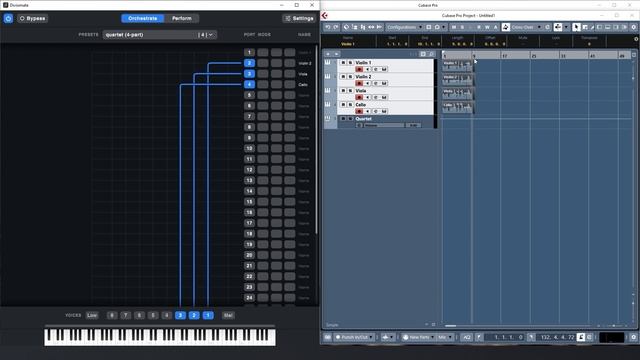
Task: Select port number 24 in Divisimate
Action: tap(249, 298)
